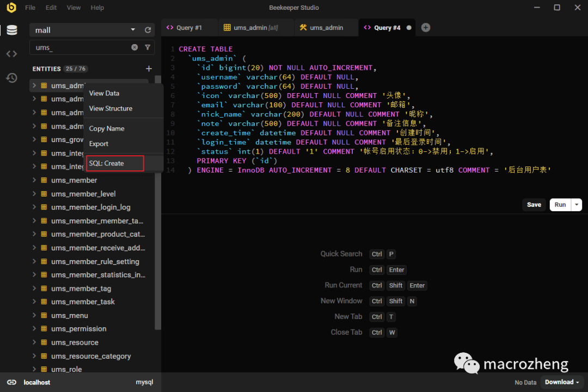The height and width of the screenshot is (392, 588).
Task: Click table icon for ums_permission
Action: [44, 329]
